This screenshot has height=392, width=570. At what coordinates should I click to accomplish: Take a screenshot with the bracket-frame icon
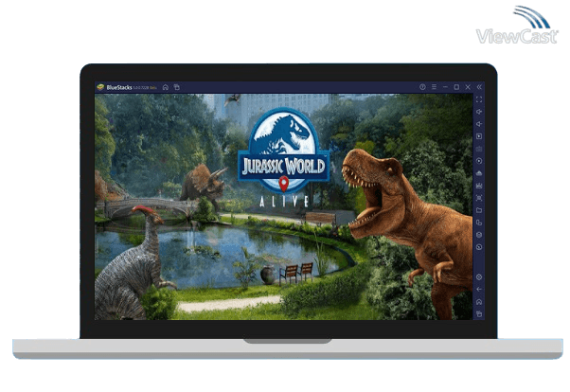[x=479, y=198]
